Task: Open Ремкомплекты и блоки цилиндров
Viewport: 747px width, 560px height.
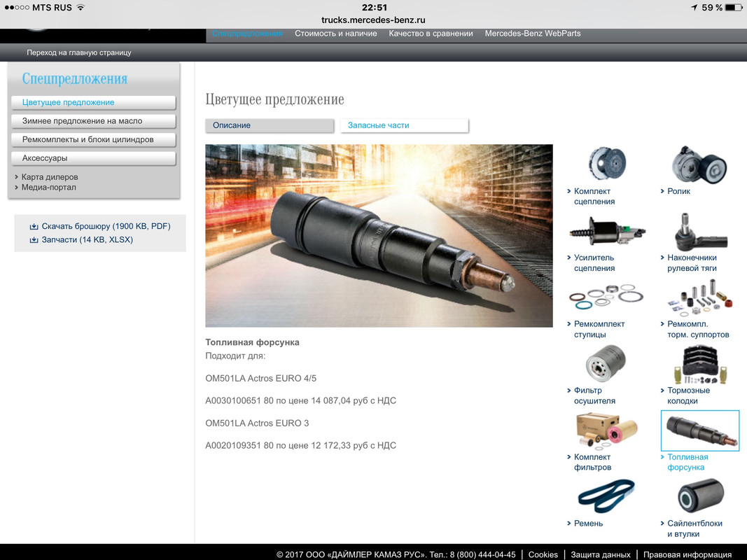Action: tap(93, 139)
